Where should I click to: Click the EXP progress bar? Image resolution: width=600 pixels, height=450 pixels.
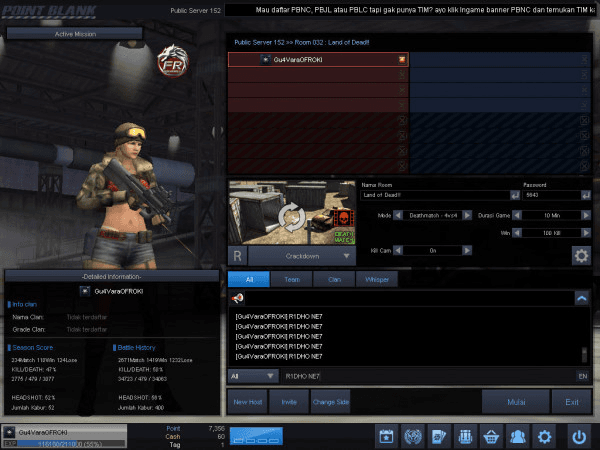[x=71, y=444]
